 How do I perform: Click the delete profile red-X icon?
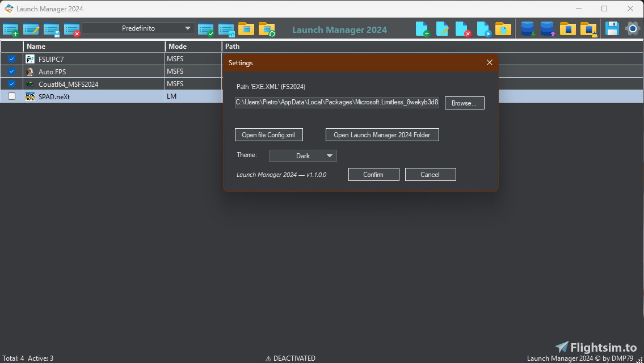pyautogui.click(x=72, y=30)
